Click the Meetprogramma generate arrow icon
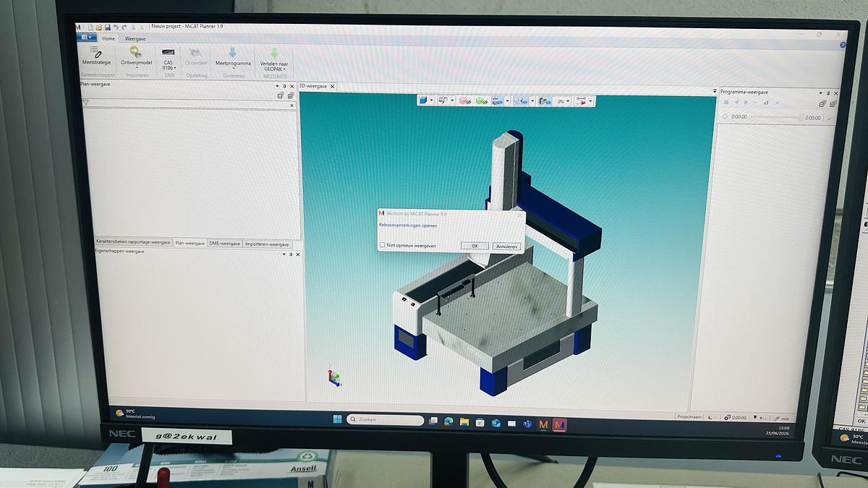This screenshot has width=868, height=488. pyautogui.click(x=233, y=52)
